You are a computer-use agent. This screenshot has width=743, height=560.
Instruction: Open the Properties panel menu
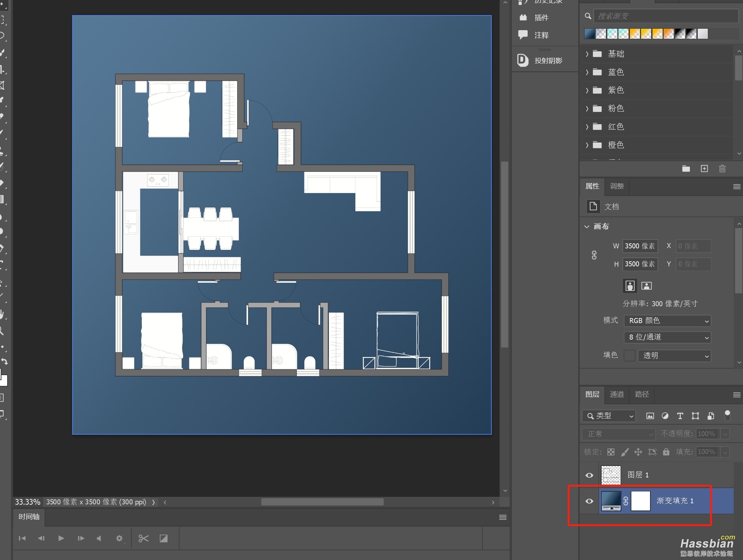[737, 187]
